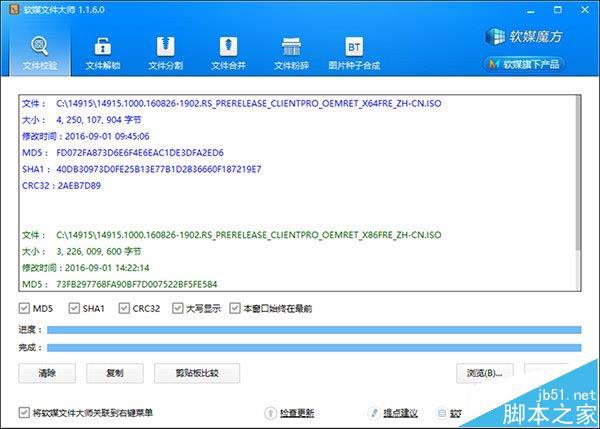
Task: Toggle 大写显示 checkbox
Action: coord(177,308)
